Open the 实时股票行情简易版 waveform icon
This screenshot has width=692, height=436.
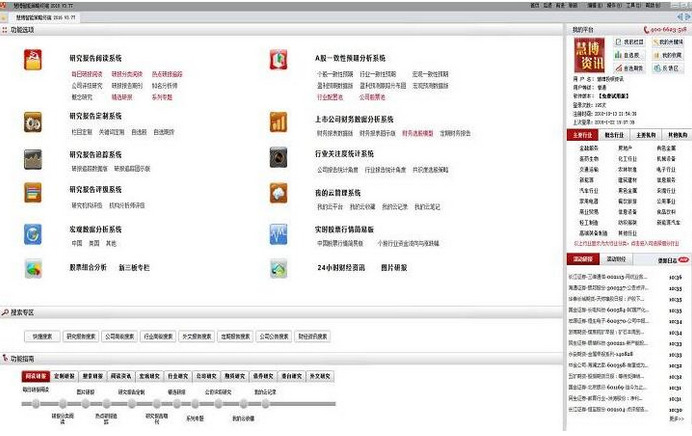278,234
